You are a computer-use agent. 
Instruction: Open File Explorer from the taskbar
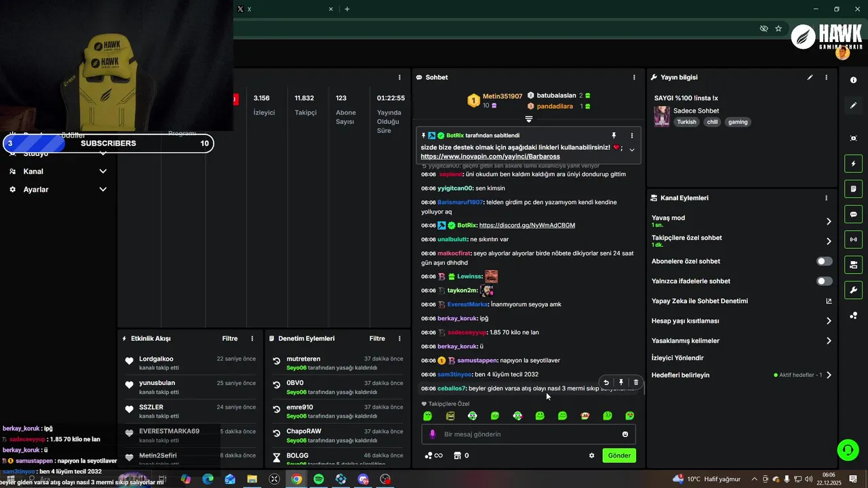point(252,479)
